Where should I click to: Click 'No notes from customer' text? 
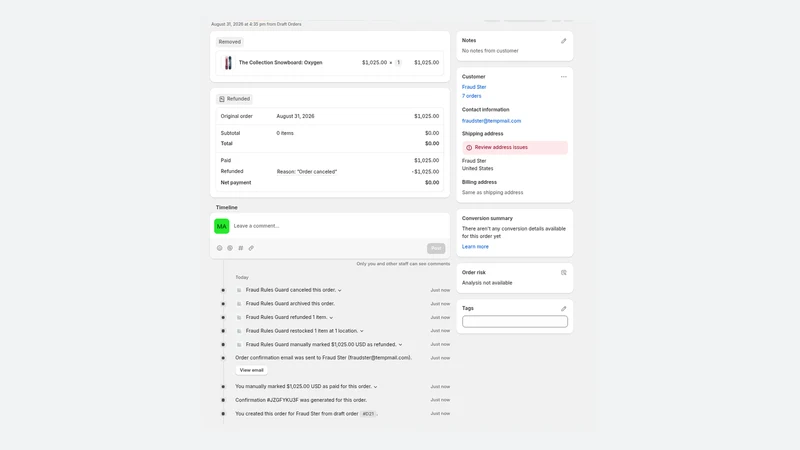point(490,51)
